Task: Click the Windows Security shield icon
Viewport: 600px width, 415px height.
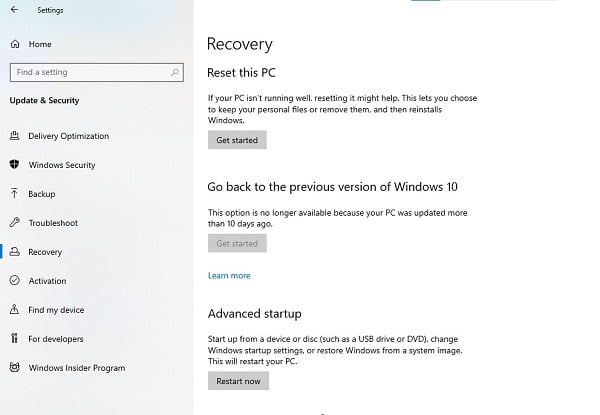Action: click(x=15, y=165)
